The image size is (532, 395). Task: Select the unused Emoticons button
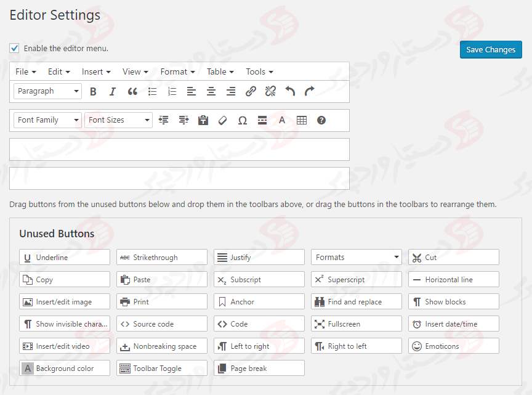coord(453,346)
